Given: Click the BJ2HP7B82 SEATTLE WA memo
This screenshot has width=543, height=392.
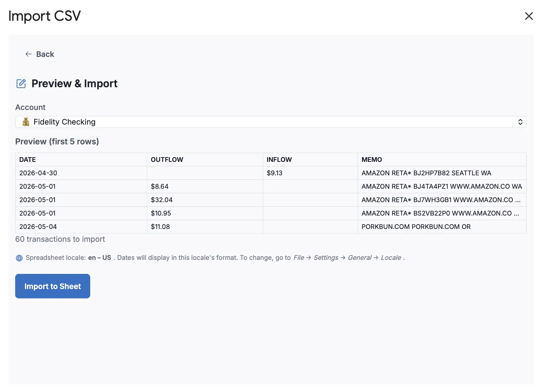Looking at the screenshot, I should [x=442, y=173].
